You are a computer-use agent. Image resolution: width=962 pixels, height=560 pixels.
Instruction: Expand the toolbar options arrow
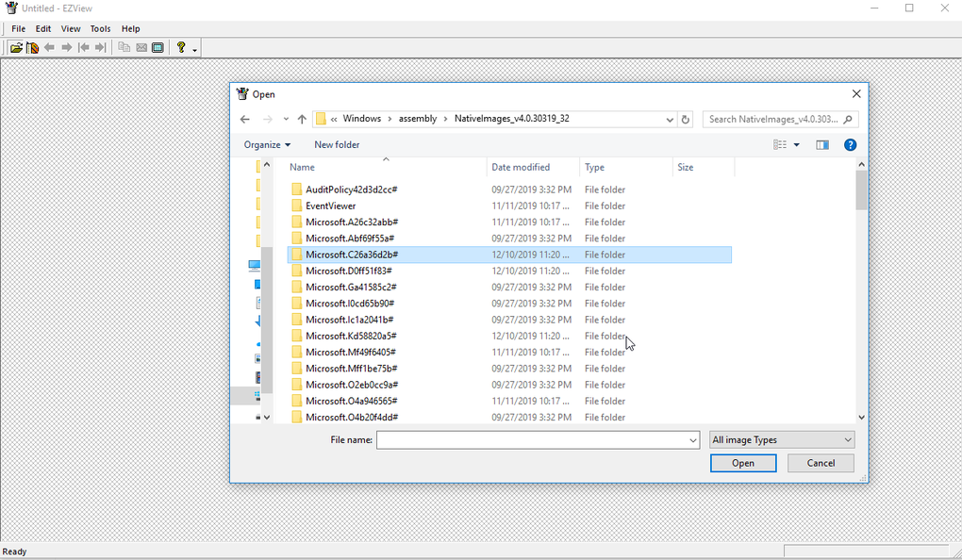pyautogui.click(x=194, y=50)
